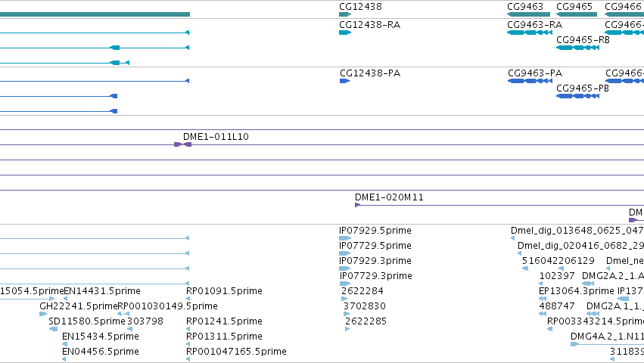Click the EN15434.5prime label
Image resolution: width=644 pixels, height=363 pixels.
[x=101, y=337]
